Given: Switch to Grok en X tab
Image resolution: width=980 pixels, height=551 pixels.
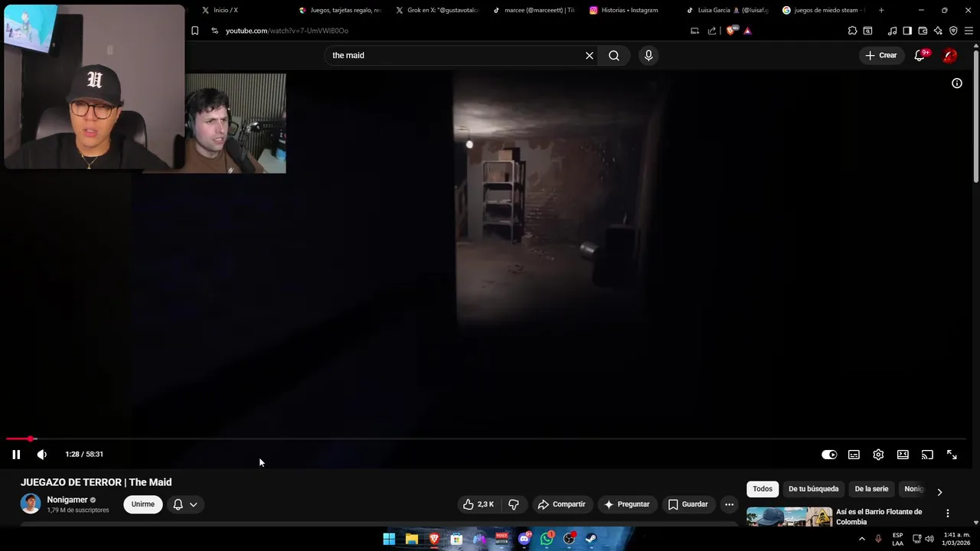Looking at the screenshot, I should (436, 10).
